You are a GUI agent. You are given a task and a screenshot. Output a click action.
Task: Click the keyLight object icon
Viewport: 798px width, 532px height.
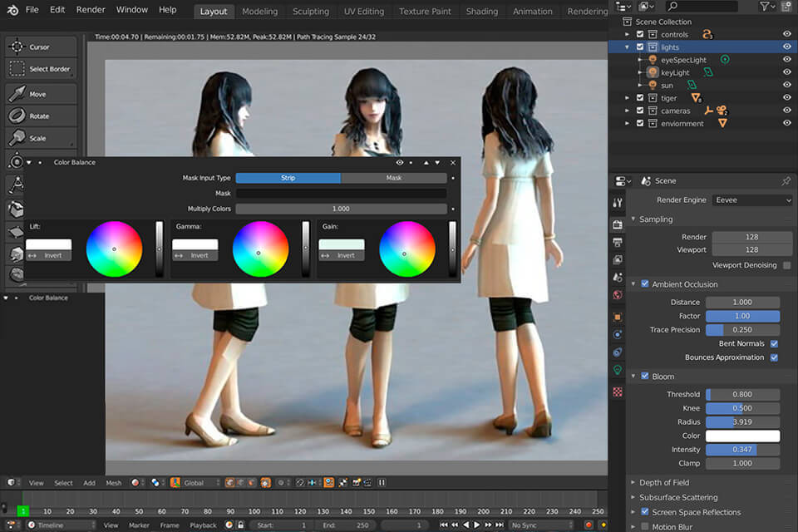coord(653,73)
